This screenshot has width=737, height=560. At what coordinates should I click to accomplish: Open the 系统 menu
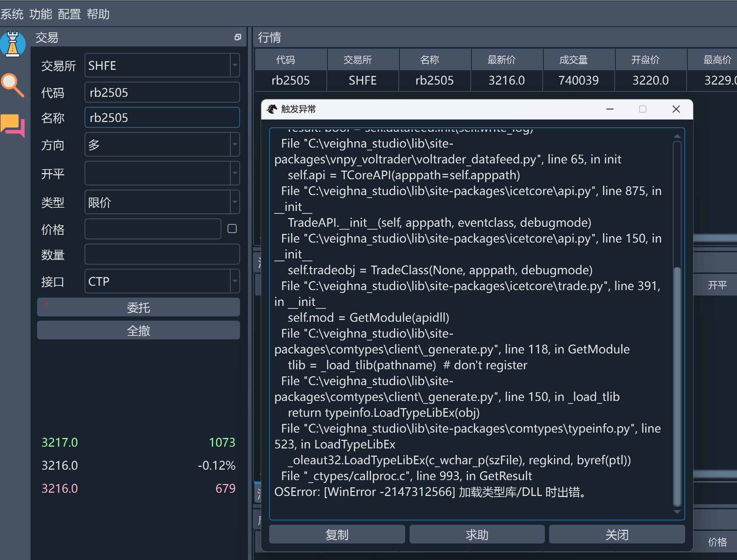[x=12, y=14]
